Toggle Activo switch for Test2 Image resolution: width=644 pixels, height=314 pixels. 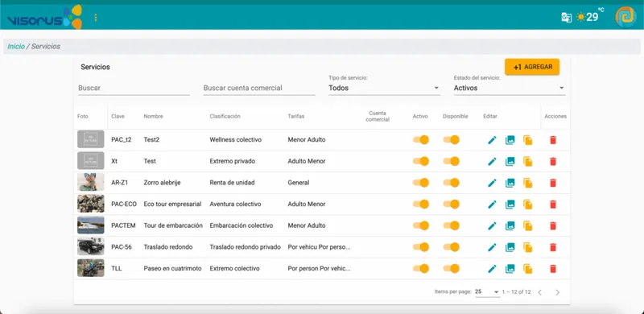[421, 140]
